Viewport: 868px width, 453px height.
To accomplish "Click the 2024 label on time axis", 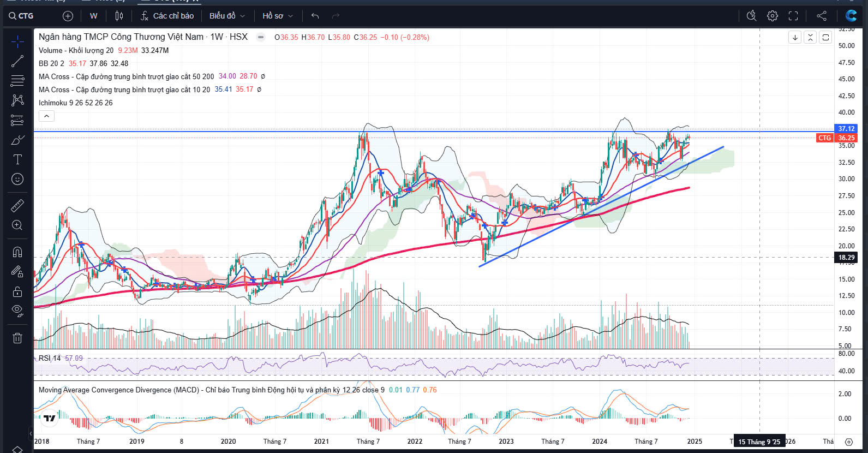I will (x=600, y=441).
